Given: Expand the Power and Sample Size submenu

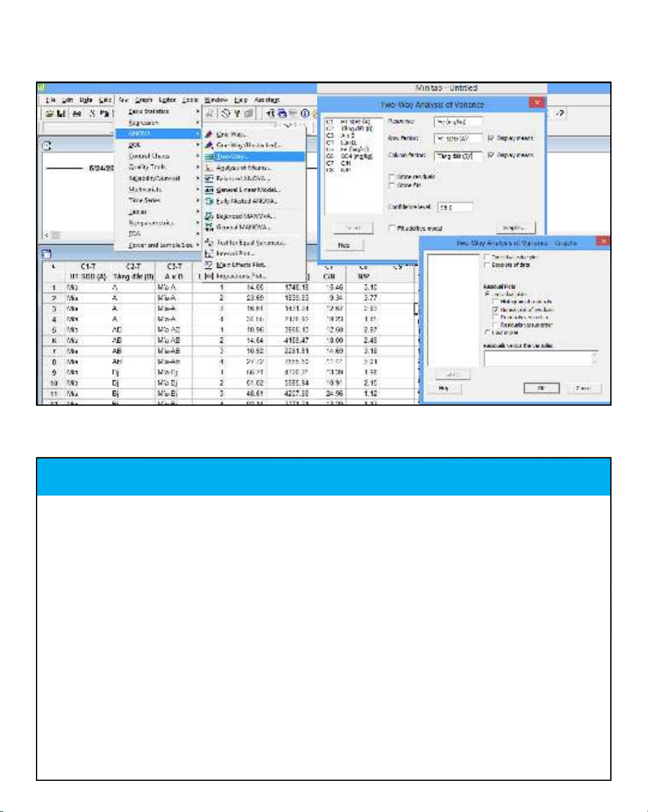Looking at the screenshot, I should pos(161,245).
